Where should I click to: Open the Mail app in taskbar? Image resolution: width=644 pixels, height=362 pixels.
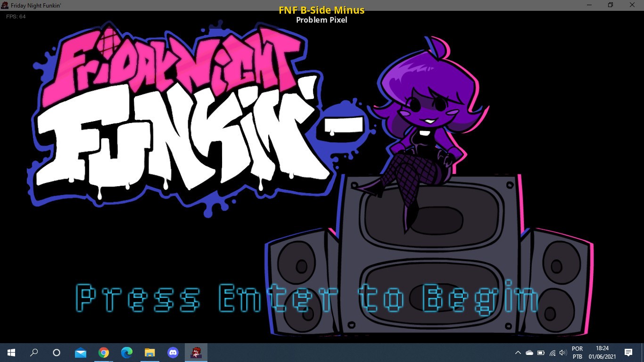pos(81,353)
